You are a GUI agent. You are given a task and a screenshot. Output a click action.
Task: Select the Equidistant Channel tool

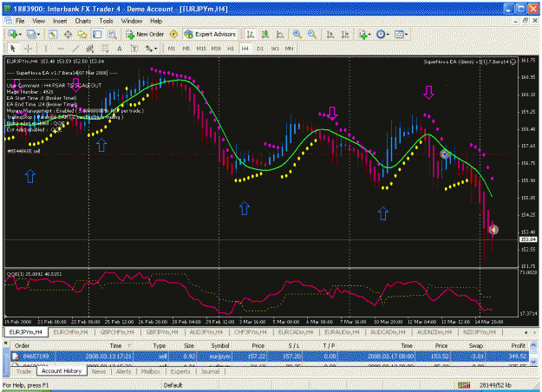click(90, 49)
